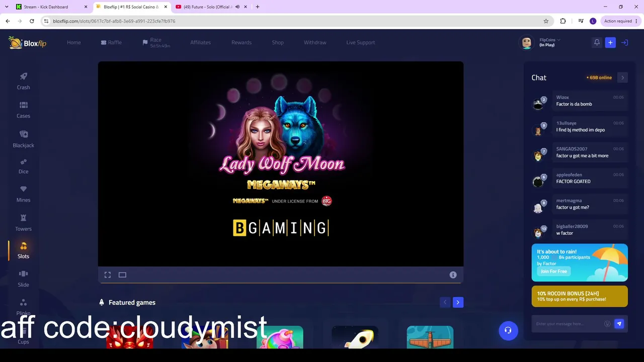Open Cases from the sidebar

(23, 110)
